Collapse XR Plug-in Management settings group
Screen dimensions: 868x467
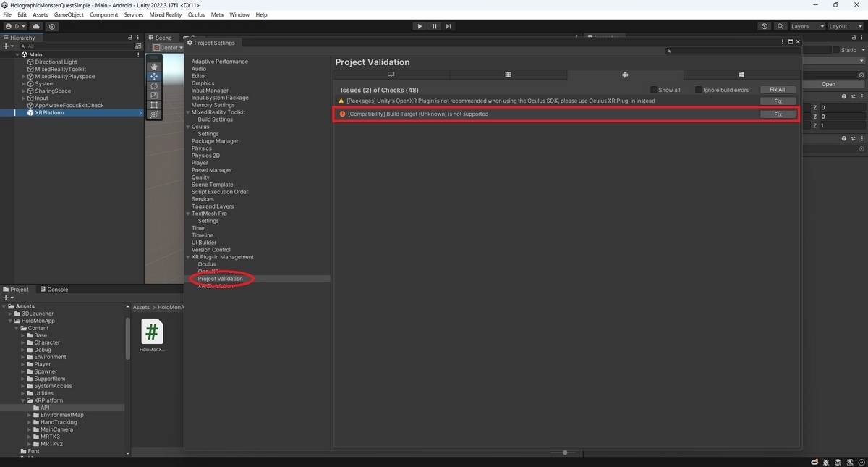188,257
